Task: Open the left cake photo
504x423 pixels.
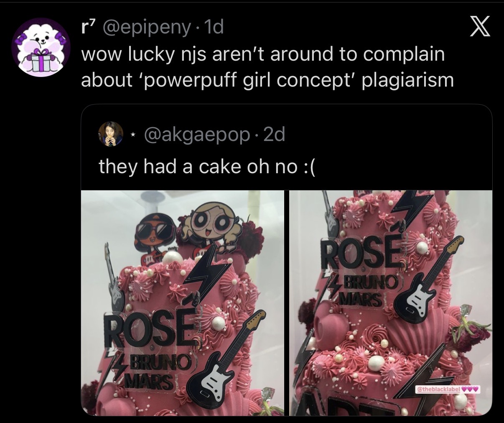Action: click(182, 303)
